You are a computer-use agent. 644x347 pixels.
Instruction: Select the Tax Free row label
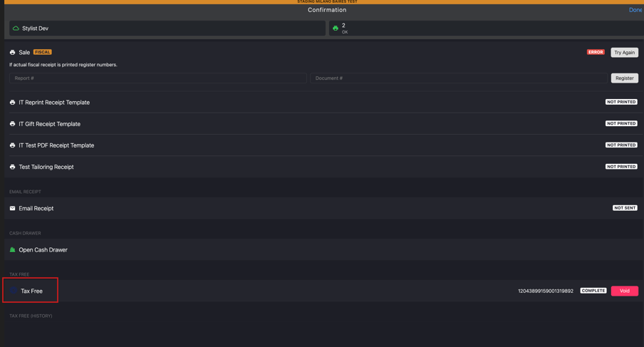[31, 291]
